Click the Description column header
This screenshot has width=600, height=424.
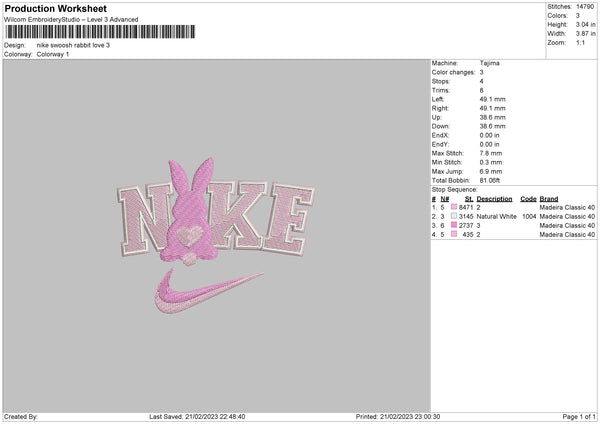[494, 199]
